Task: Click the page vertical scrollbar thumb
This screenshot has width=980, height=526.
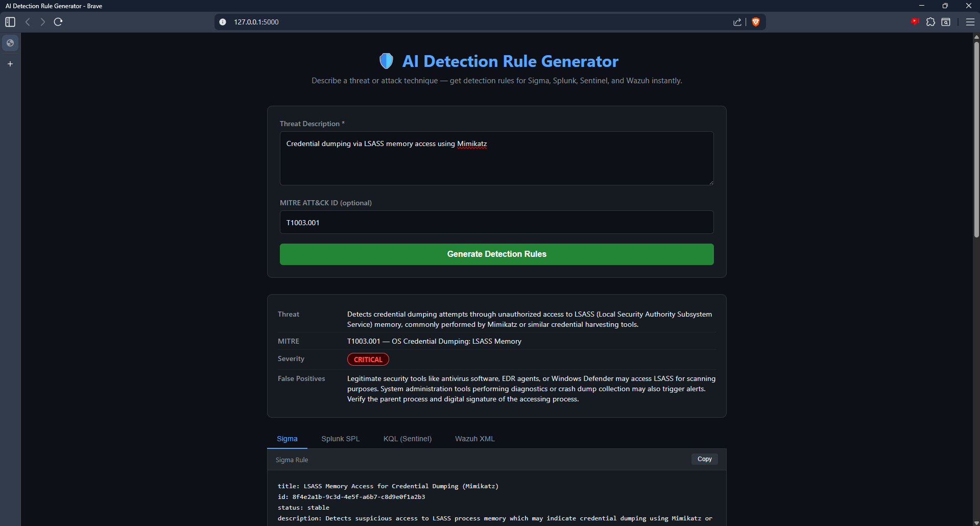Action: [x=976, y=139]
